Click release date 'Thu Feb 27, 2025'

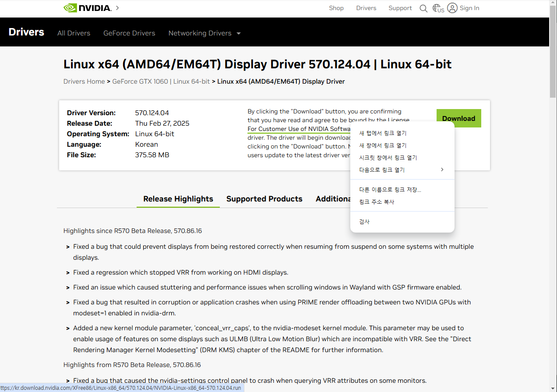[162, 124]
